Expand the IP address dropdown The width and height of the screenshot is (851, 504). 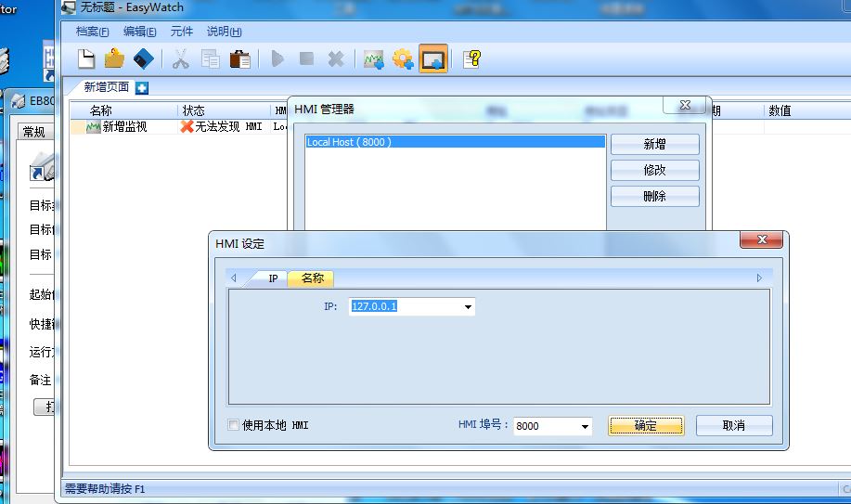pyautogui.click(x=468, y=306)
